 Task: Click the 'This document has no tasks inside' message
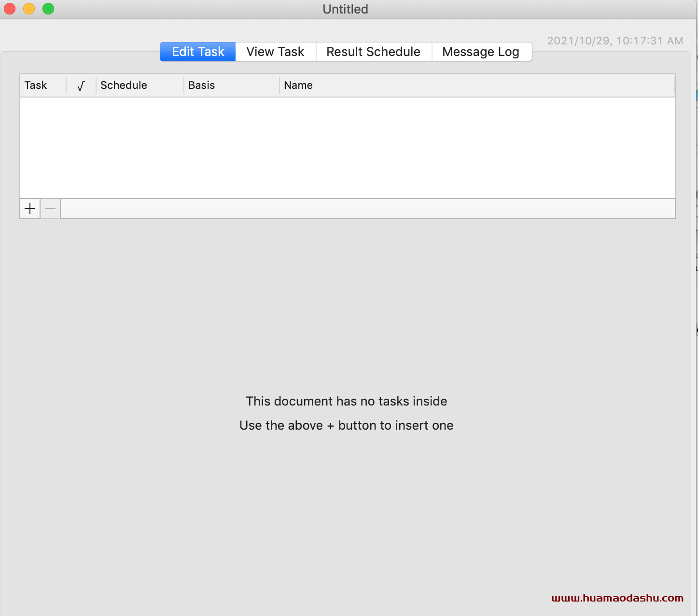click(x=346, y=401)
